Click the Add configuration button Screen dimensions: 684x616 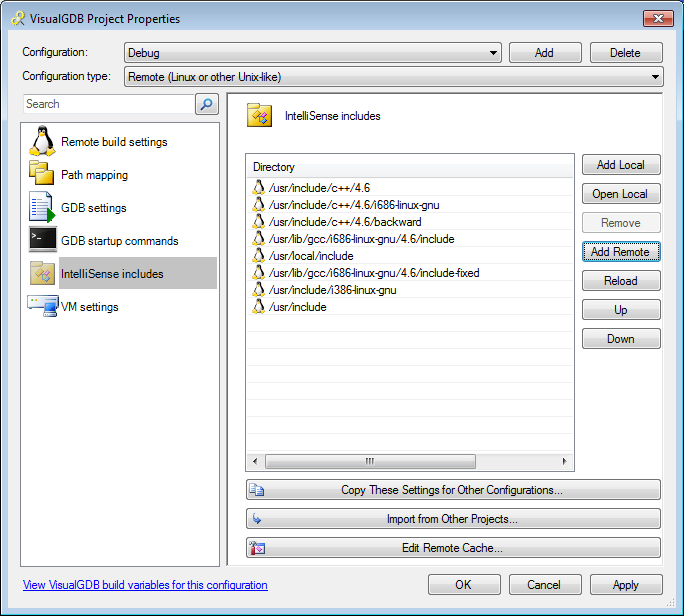[x=545, y=53]
